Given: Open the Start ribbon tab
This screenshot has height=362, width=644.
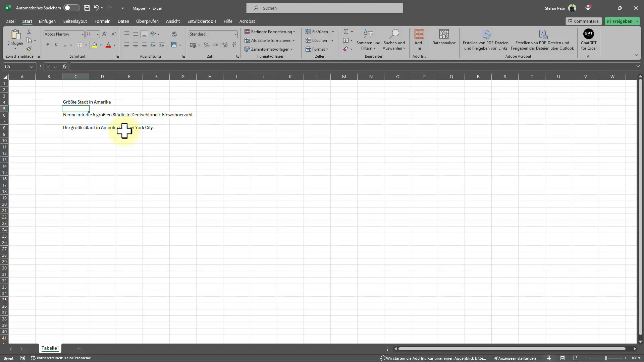Looking at the screenshot, I should [x=27, y=21].
